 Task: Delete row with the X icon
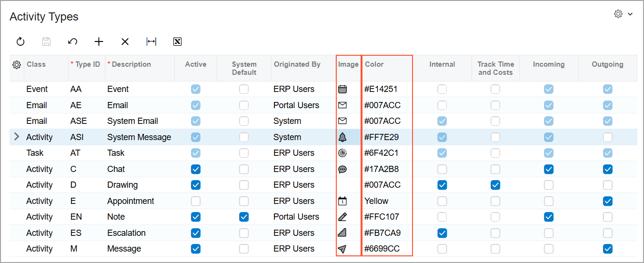[x=125, y=42]
